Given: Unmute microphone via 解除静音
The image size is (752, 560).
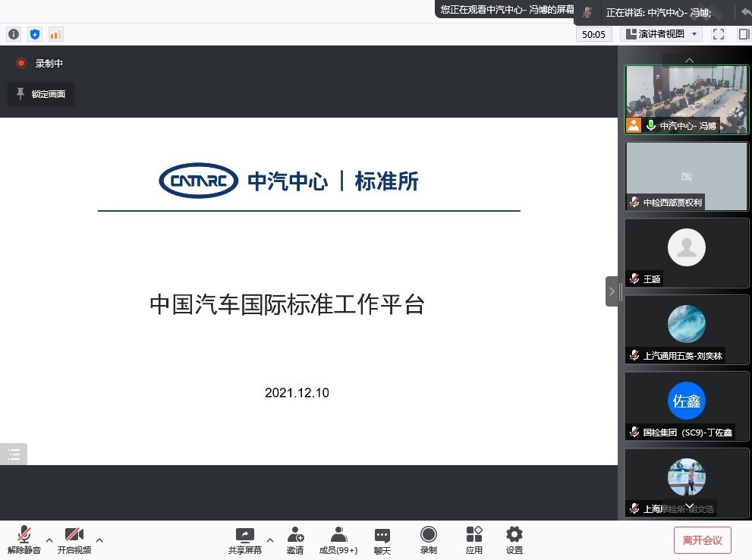Looking at the screenshot, I should pos(24,540).
